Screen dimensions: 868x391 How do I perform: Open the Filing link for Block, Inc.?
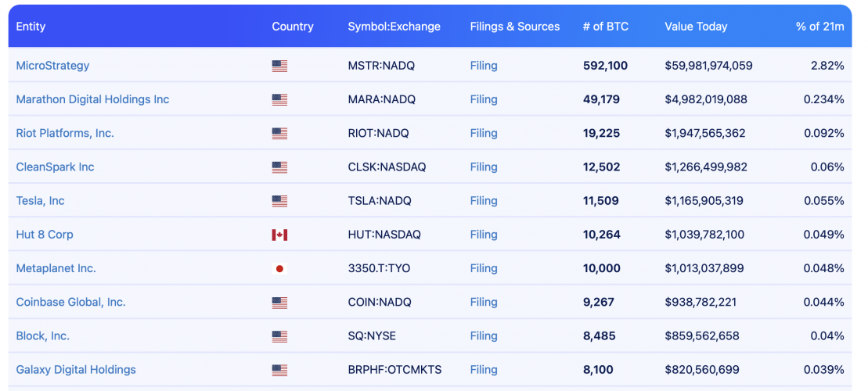pyautogui.click(x=484, y=335)
